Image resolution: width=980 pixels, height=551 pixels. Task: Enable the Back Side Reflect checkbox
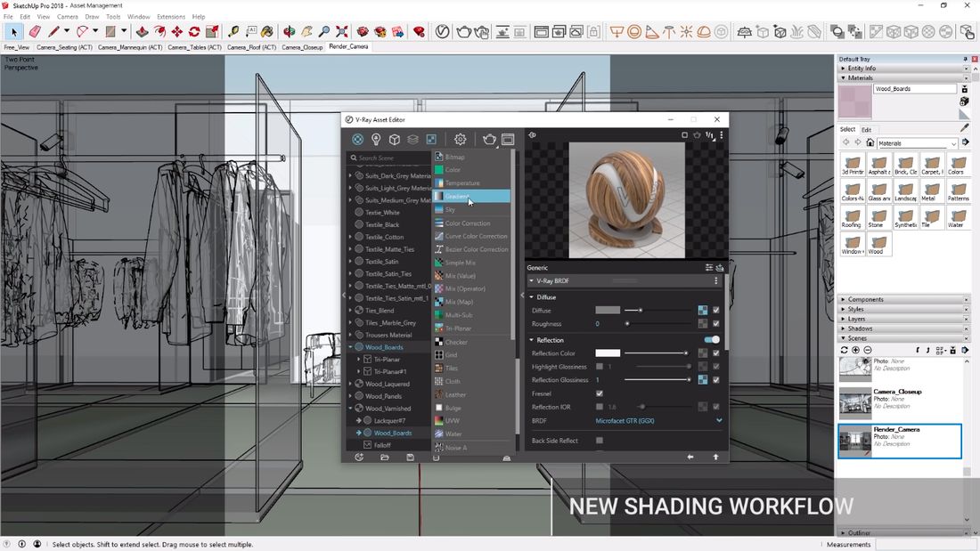point(599,440)
